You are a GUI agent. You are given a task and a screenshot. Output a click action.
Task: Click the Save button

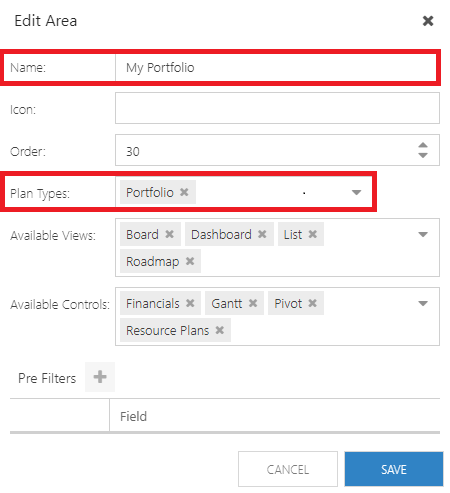394,469
